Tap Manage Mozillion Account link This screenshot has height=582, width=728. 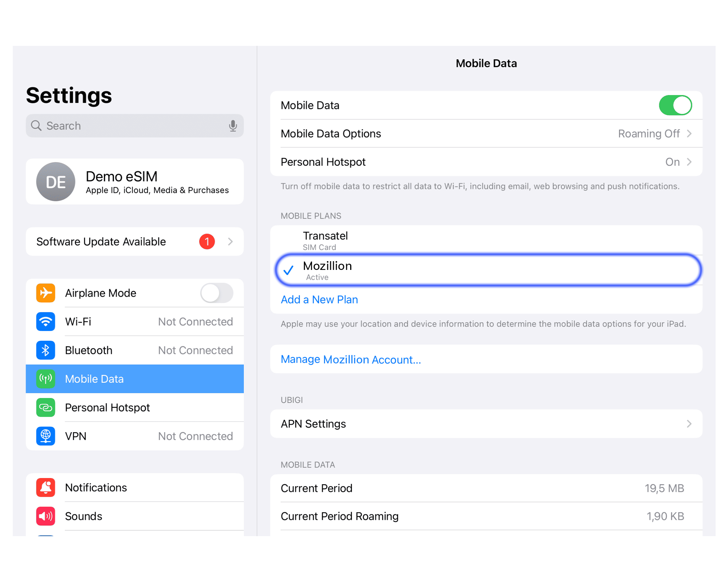351,359
